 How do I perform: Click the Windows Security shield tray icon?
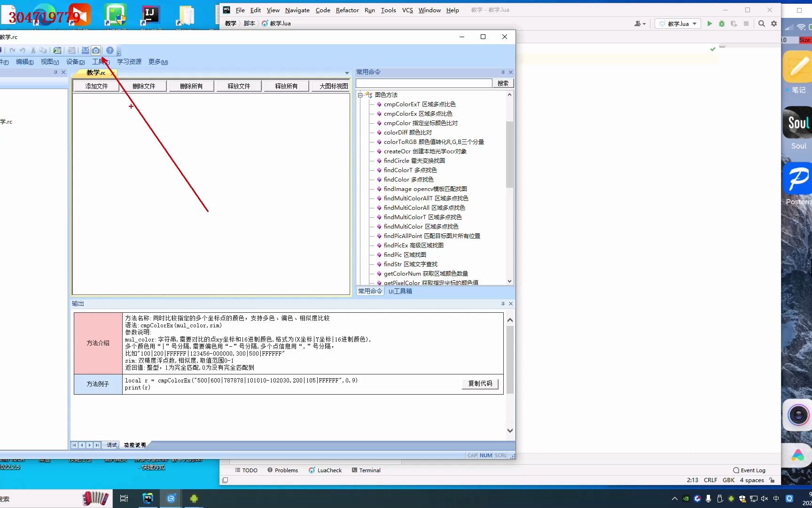point(742,499)
